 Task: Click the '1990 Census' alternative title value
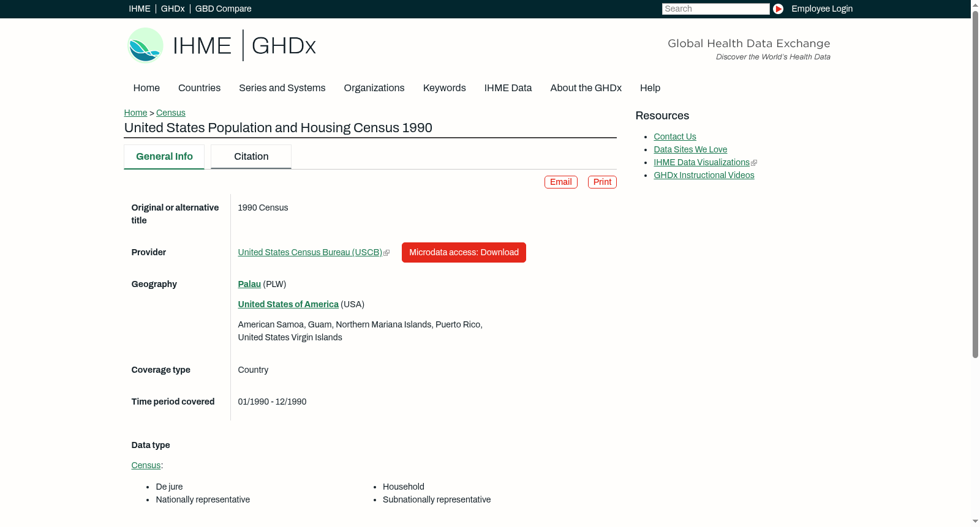point(263,208)
